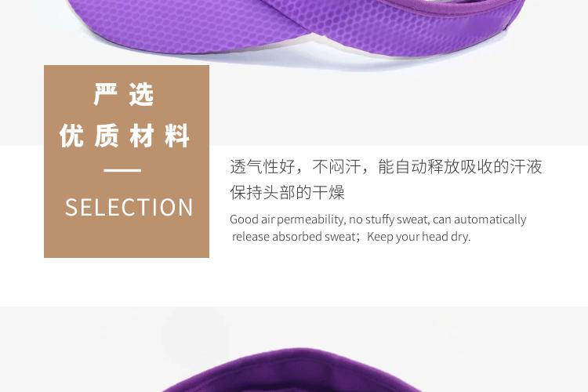
Task: Click the SELECTION label
Action: [129, 207]
